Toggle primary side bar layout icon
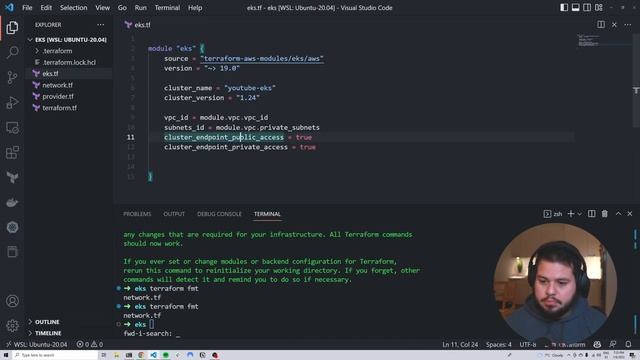The image size is (640, 360). 564,7
